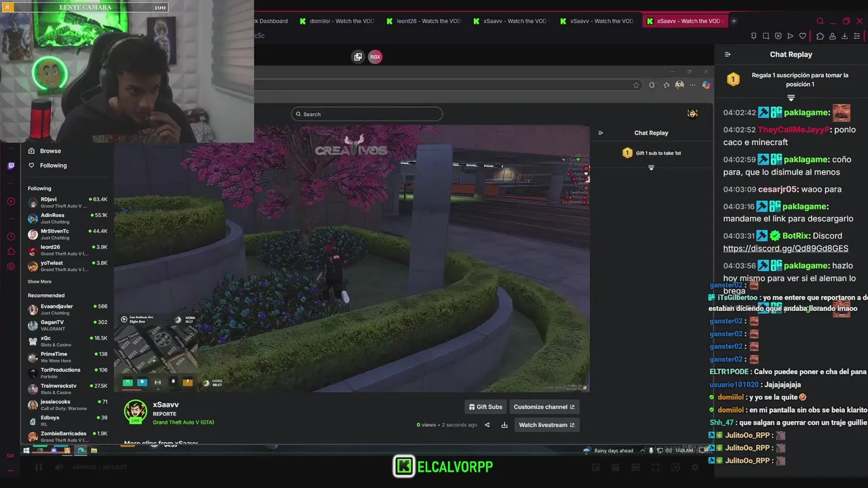Show hidden system tray icons chevron
The height and width of the screenshot is (488, 868).
point(644,450)
